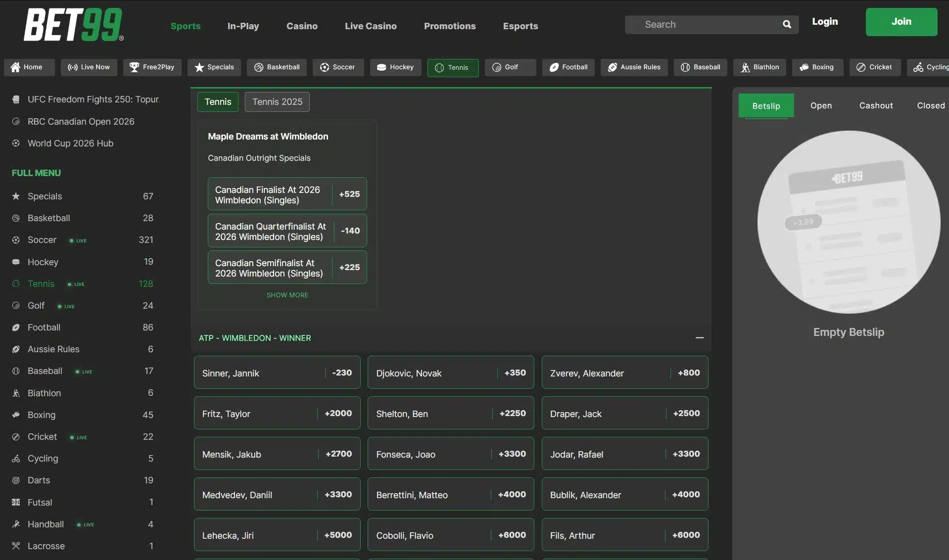Click the sidebar Soccer ball icon
Viewport: 949px width, 560px height.
coord(16,240)
